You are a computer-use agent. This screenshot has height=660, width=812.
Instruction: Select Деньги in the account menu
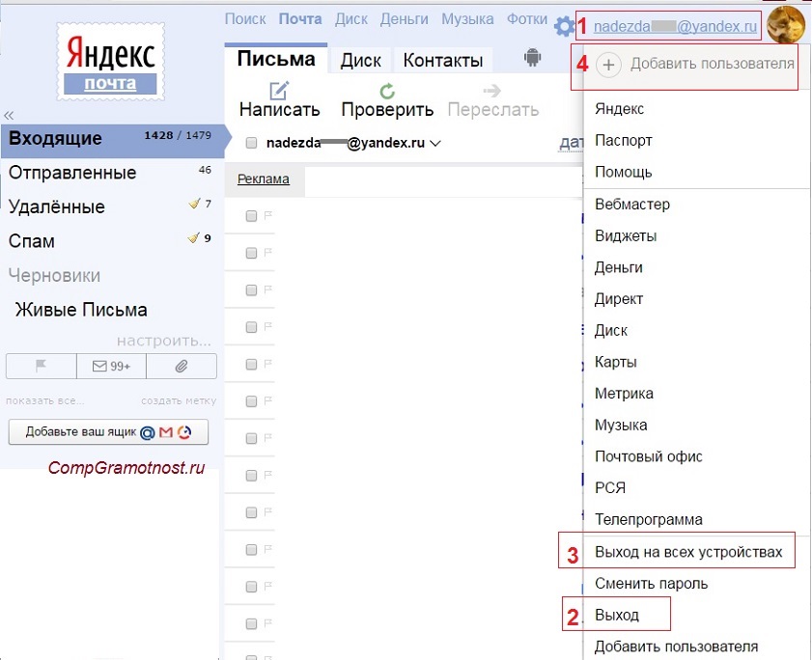click(x=619, y=267)
